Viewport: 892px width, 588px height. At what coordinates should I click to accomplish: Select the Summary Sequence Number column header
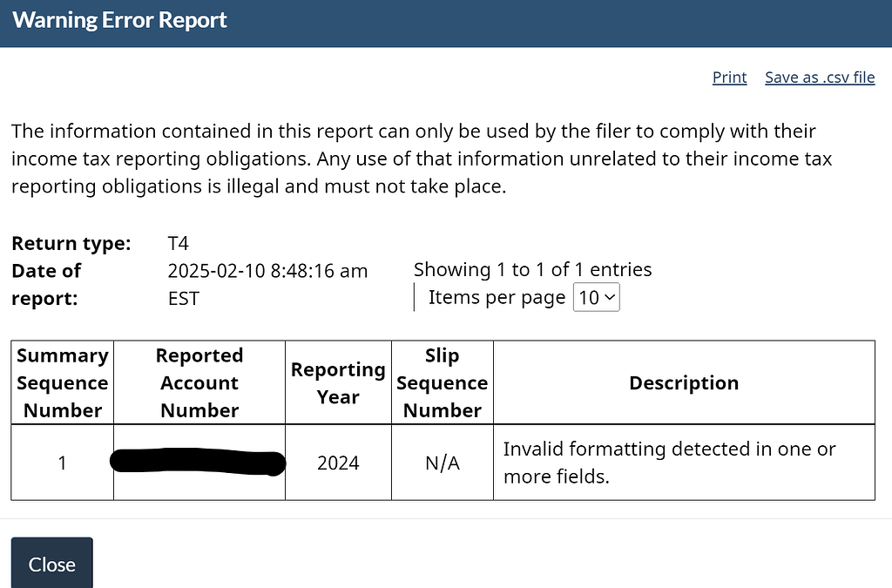63,382
